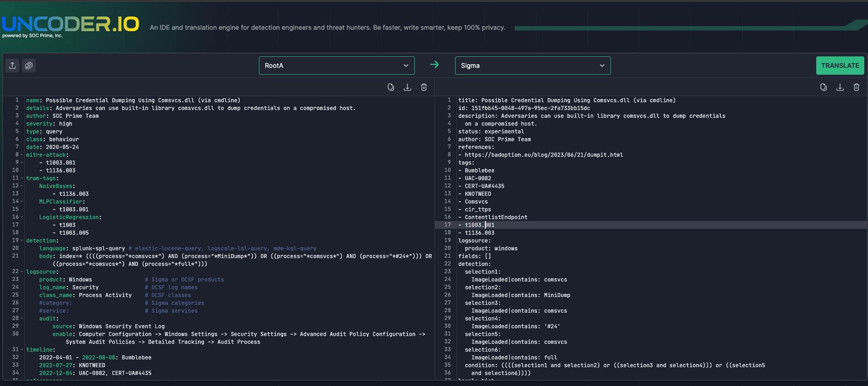Click line number 21 in source gutter
Image resolution: width=868 pixels, height=386 pixels.
[15, 256]
